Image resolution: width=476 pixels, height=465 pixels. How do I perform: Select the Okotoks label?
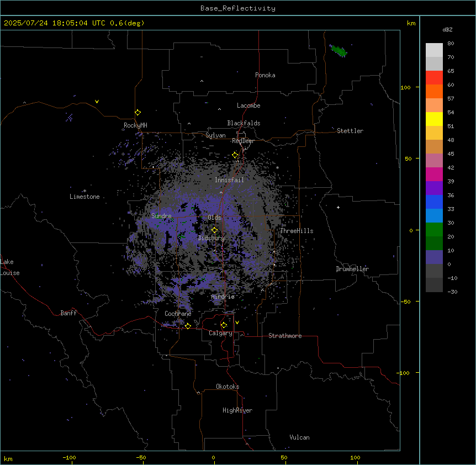pos(228,387)
